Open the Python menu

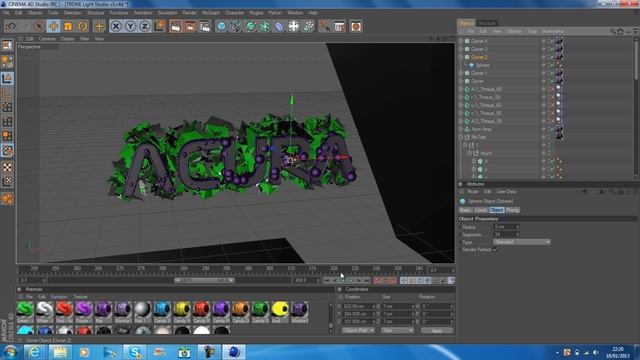[275, 13]
